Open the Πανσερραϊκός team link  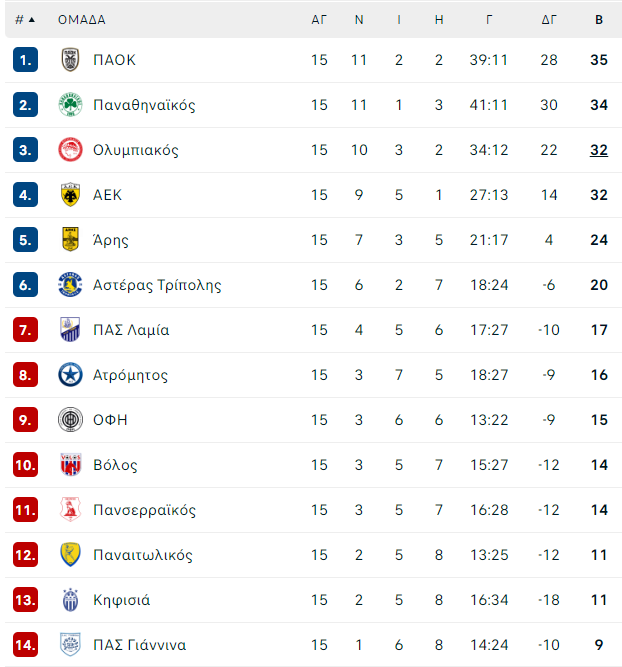click(x=144, y=510)
